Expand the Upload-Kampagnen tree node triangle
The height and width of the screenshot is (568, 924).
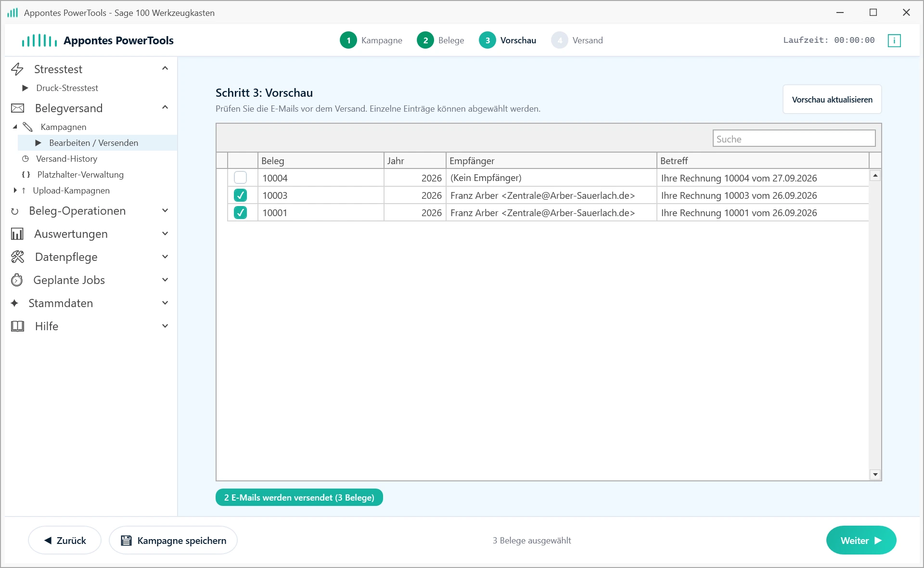click(x=15, y=191)
